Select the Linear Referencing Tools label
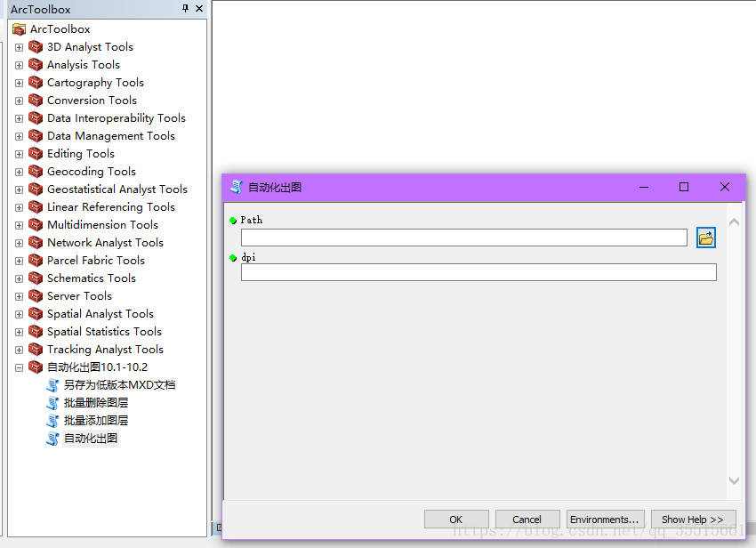 111,207
